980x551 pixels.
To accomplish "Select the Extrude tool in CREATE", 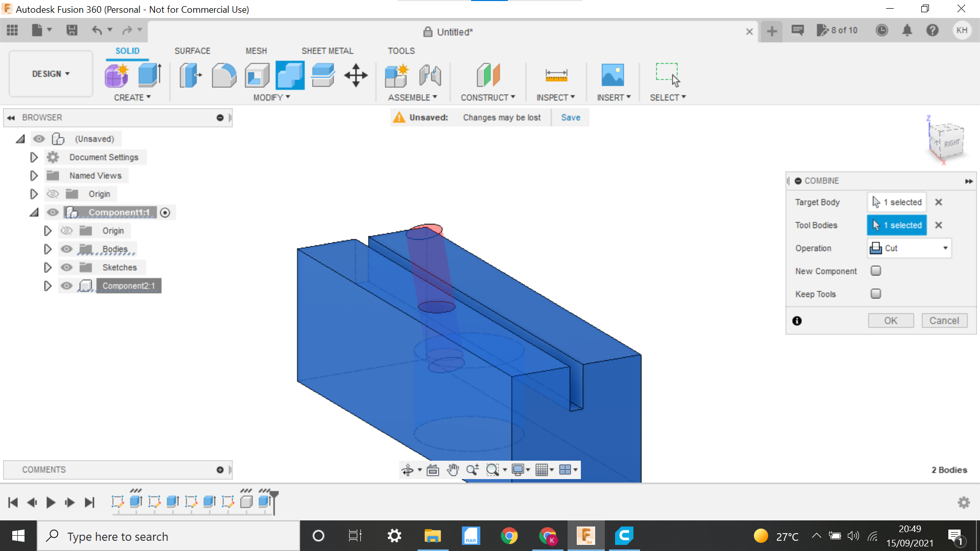I will click(150, 74).
